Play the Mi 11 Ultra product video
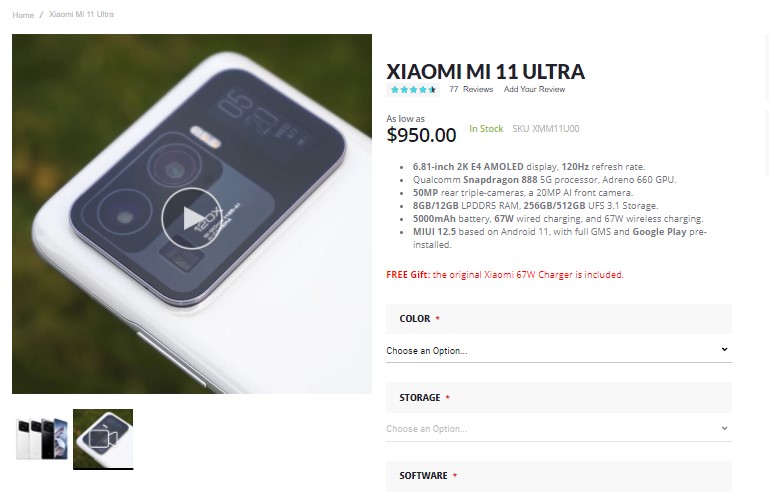 (192, 218)
